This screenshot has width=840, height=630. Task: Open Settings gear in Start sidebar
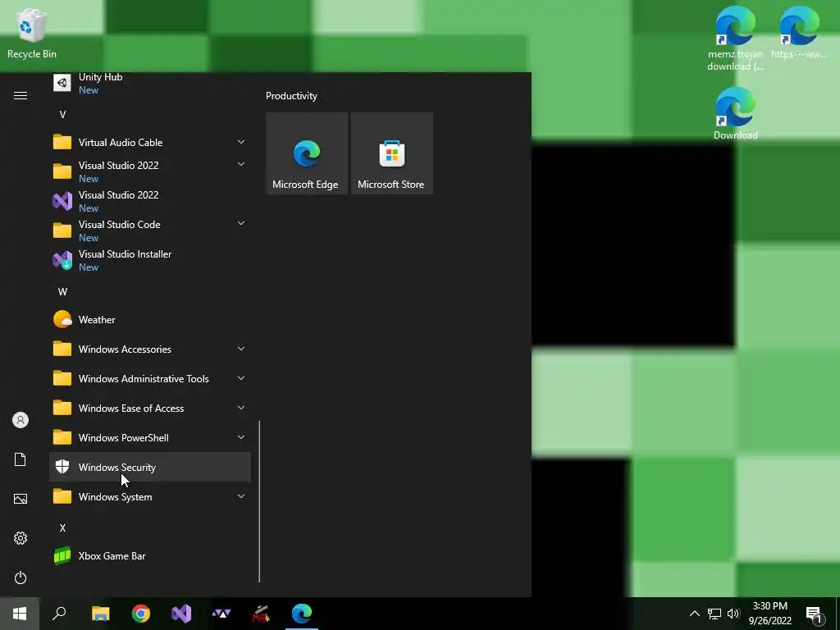point(21,538)
